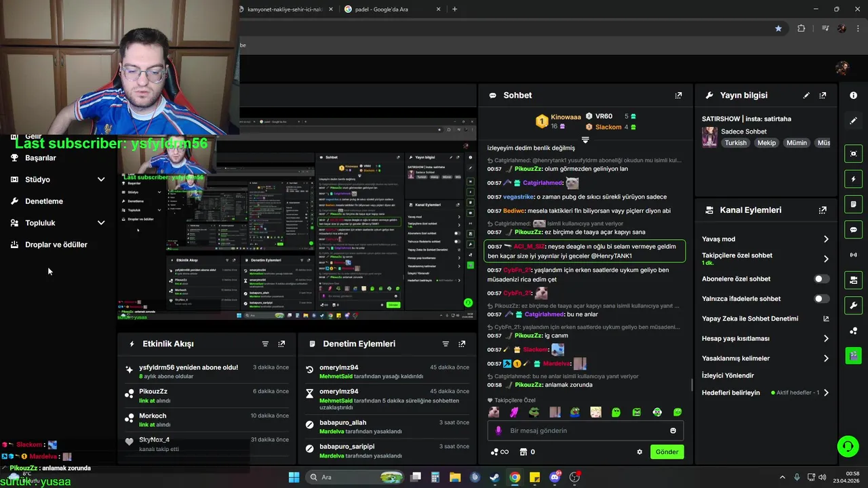Toggle Yalnızca ifadelerle sohbet switch
The height and width of the screenshot is (488, 868).
pos(821,299)
